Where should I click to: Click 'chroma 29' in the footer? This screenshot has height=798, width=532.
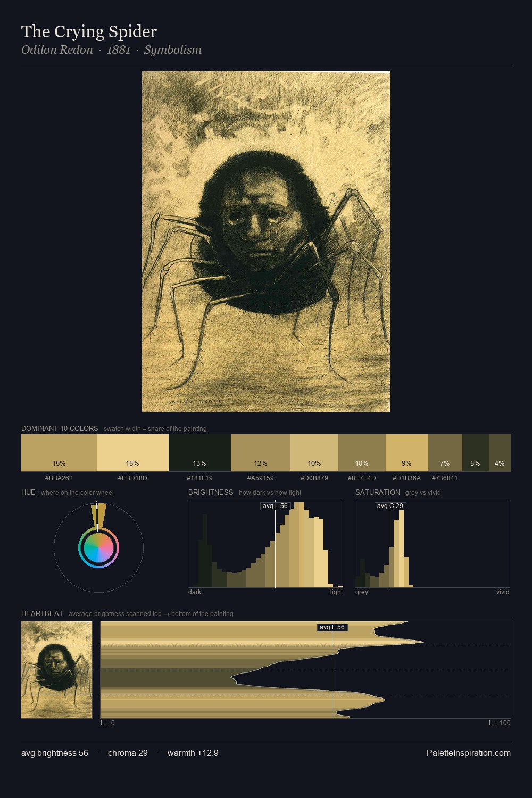tap(128, 753)
